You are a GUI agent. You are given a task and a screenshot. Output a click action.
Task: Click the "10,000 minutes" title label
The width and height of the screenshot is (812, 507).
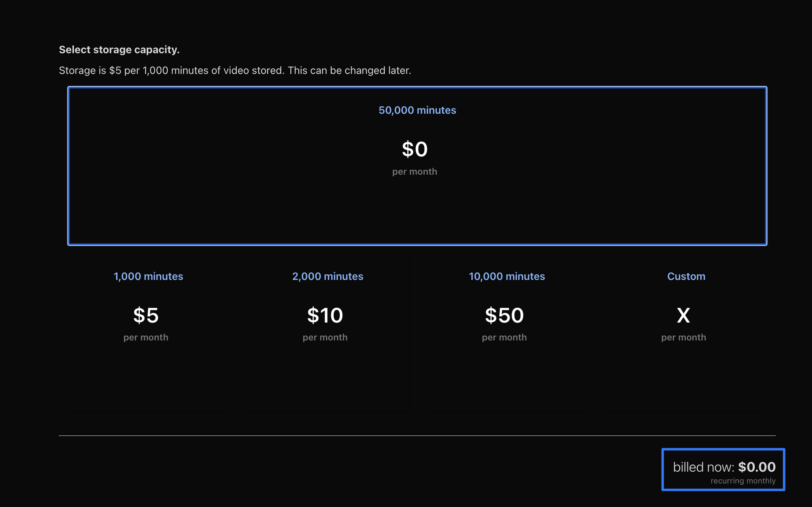point(507,276)
